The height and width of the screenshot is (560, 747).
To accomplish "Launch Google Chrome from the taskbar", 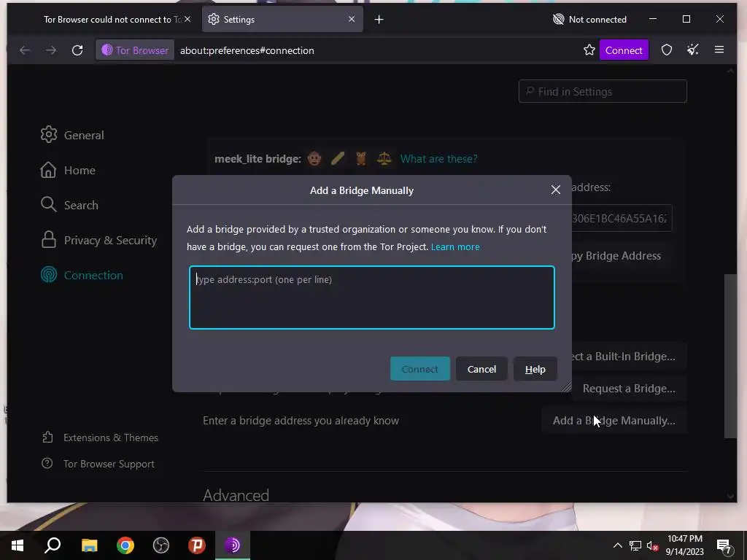I will (x=125, y=545).
